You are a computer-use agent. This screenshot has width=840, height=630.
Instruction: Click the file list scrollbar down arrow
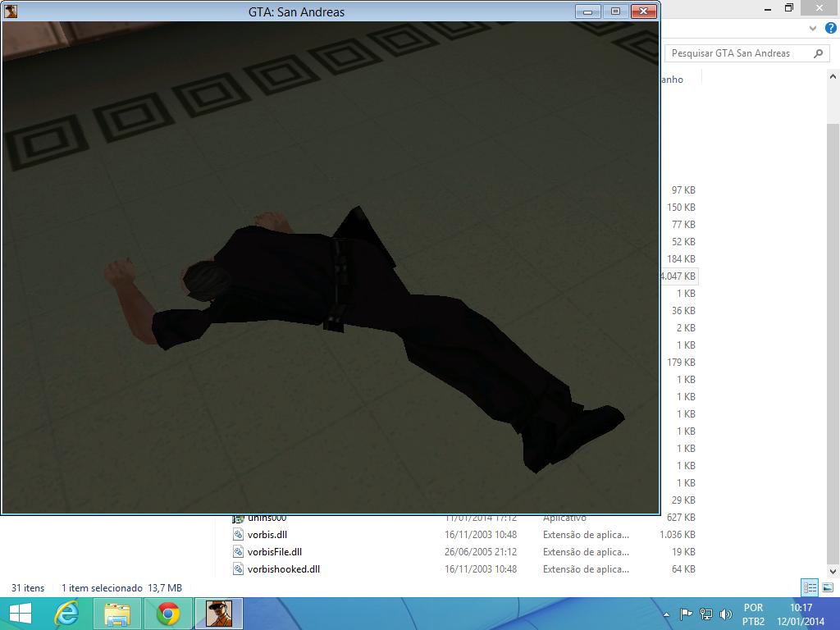point(833,571)
